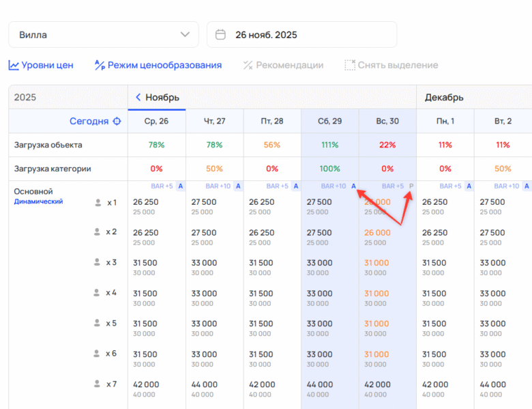The height and width of the screenshot is (409, 532).
Task: Click the Режим ценообразования icon
Action: tap(100, 66)
